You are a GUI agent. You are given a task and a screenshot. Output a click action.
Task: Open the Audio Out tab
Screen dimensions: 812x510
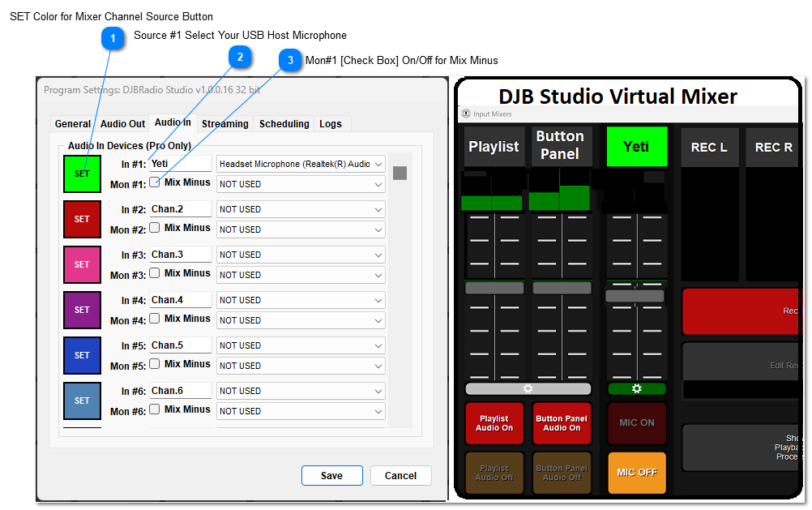[123, 124]
